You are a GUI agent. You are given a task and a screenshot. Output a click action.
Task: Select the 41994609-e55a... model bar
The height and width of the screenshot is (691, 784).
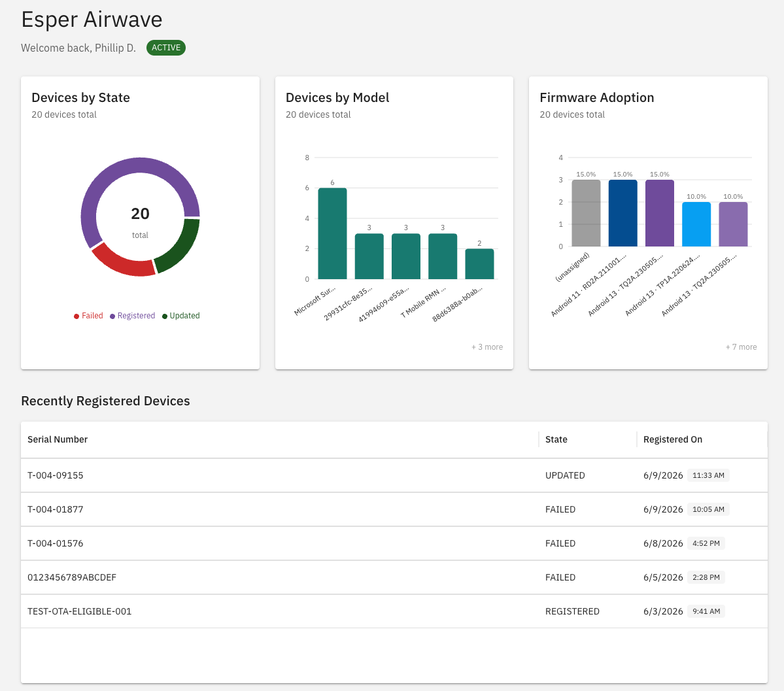click(405, 256)
